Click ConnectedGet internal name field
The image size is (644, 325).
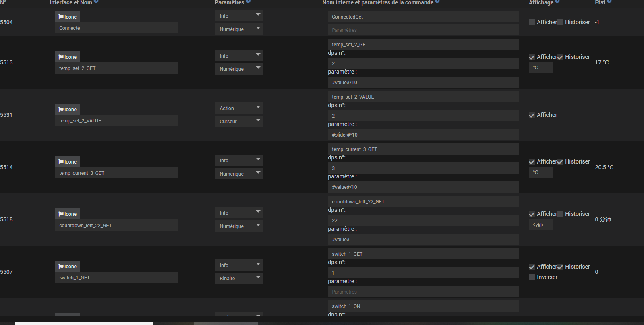pos(423,17)
